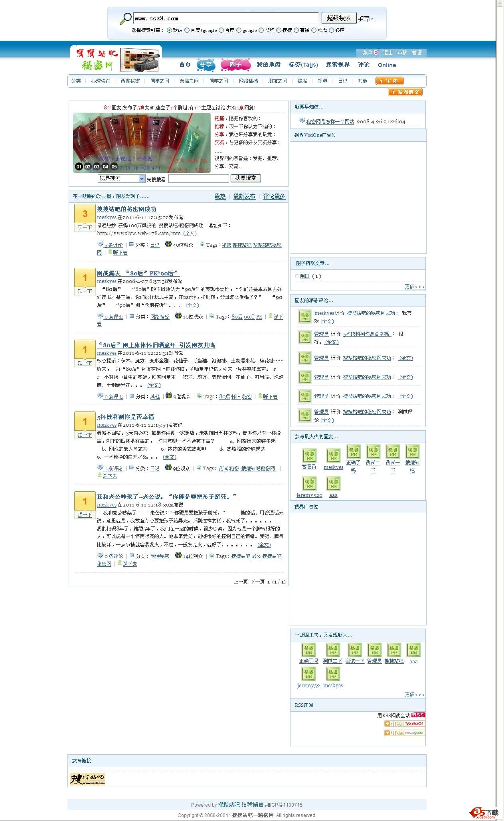
Task: Sort articles by 最热
Action: [x=220, y=196]
